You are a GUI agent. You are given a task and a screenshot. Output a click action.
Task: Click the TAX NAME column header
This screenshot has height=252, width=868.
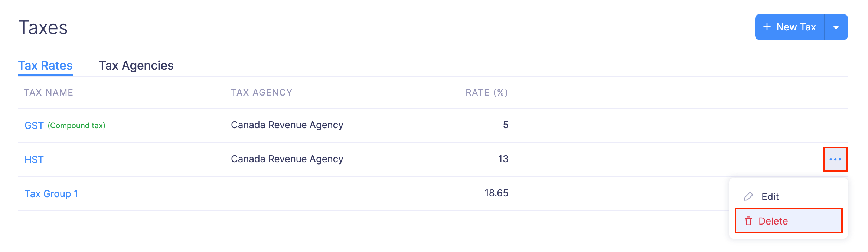click(x=49, y=93)
